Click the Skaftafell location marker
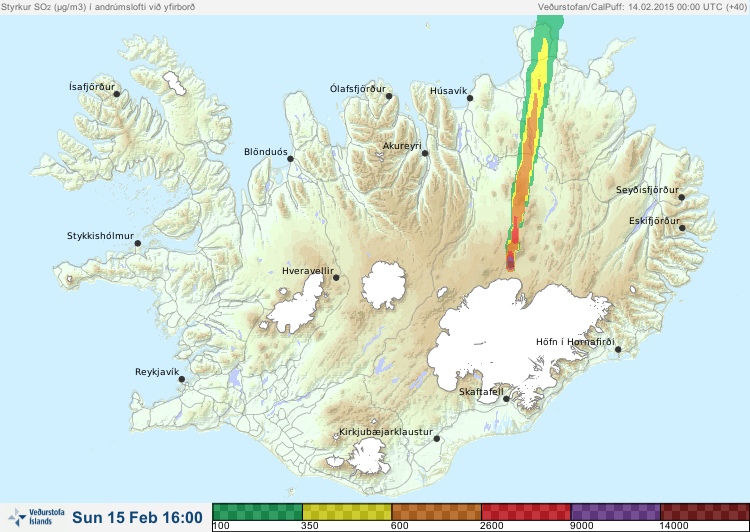750x532 pixels. [x=506, y=399]
